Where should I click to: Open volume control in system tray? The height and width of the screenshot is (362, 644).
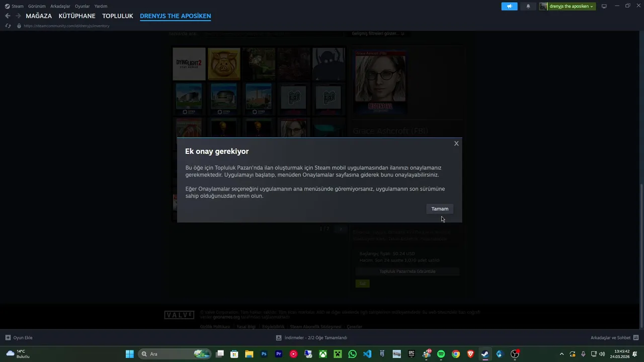[602, 354]
